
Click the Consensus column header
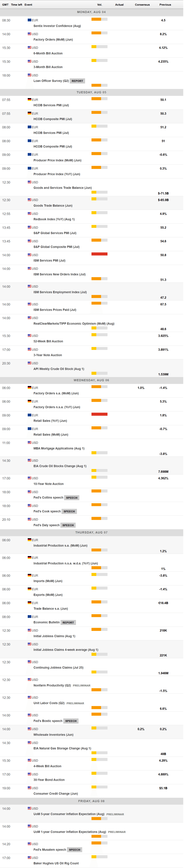(x=142, y=5)
